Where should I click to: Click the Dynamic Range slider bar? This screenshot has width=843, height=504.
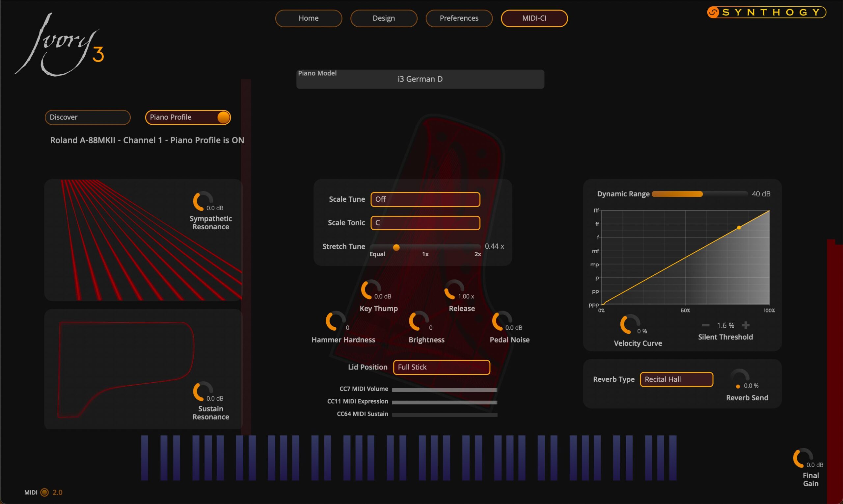point(699,194)
